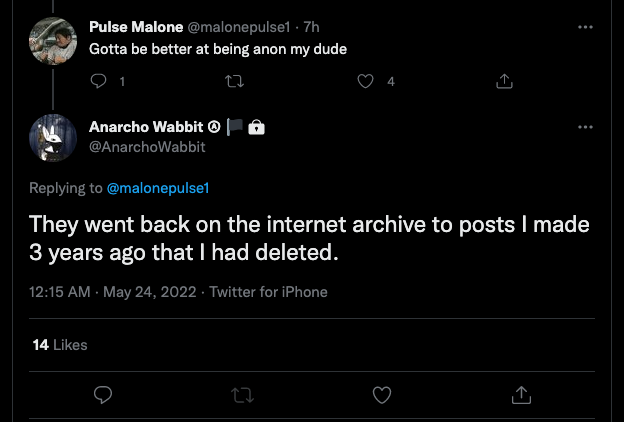
Task: Share Anarcho Wabbit's tweet
Action: pyautogui.click(x=520, y=395)
